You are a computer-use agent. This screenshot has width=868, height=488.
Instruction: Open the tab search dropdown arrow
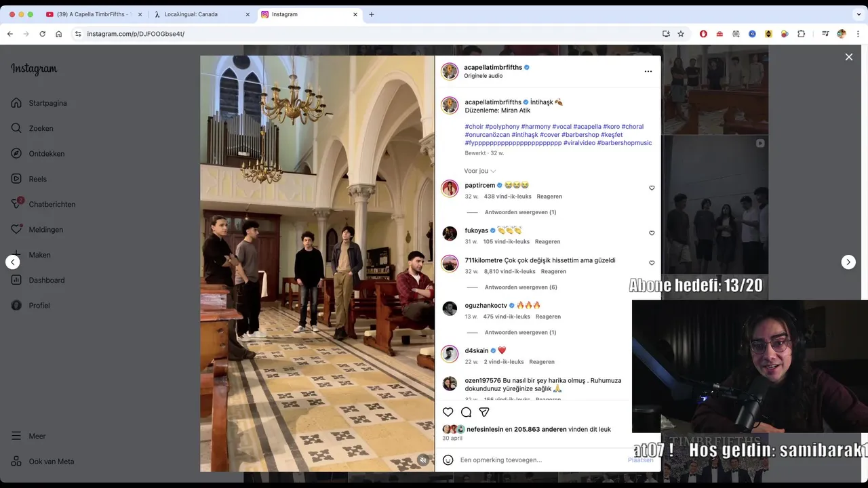coord(859,14)
